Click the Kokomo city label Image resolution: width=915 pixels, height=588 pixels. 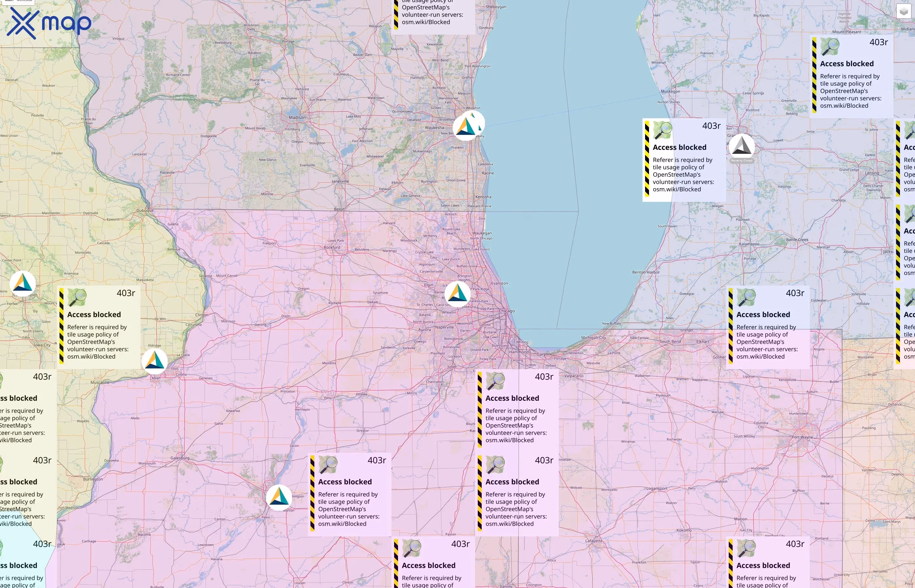[684, 531]
